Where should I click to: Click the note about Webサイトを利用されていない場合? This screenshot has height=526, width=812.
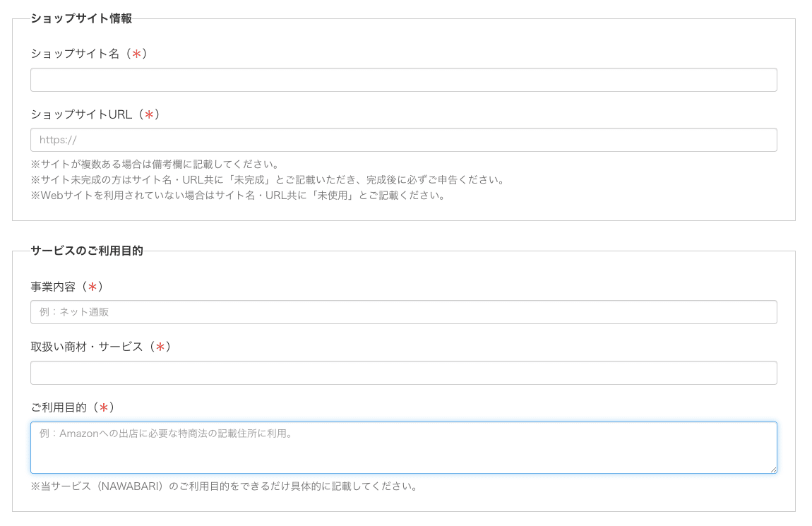click(238, 196)
